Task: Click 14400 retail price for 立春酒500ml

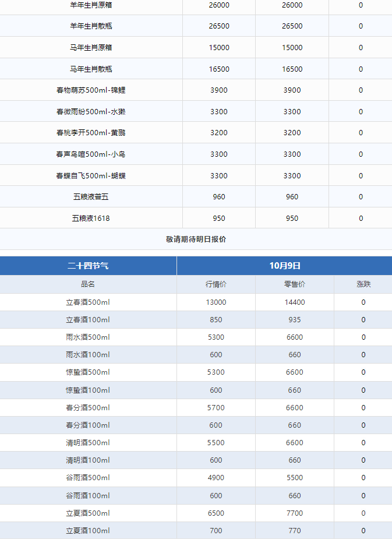Action: (x=295, y=302)
